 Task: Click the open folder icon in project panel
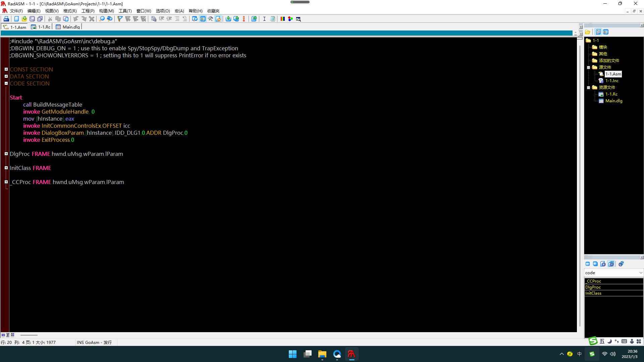588,32
